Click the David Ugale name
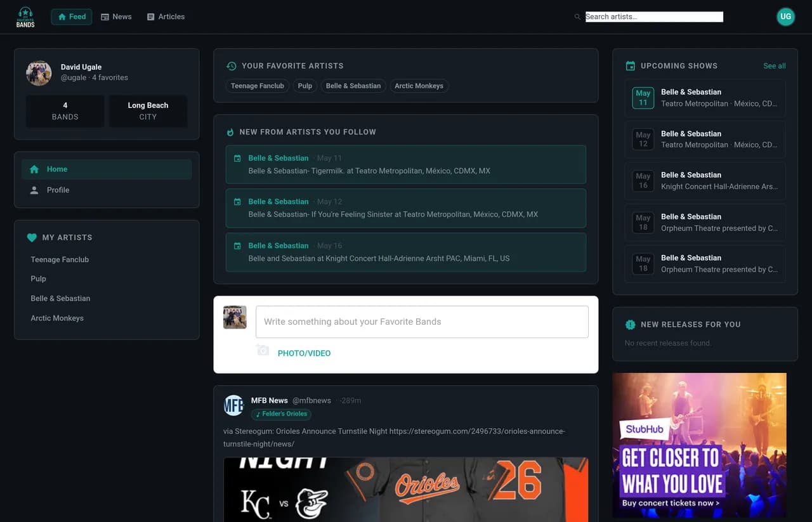 tap(81, 67)
